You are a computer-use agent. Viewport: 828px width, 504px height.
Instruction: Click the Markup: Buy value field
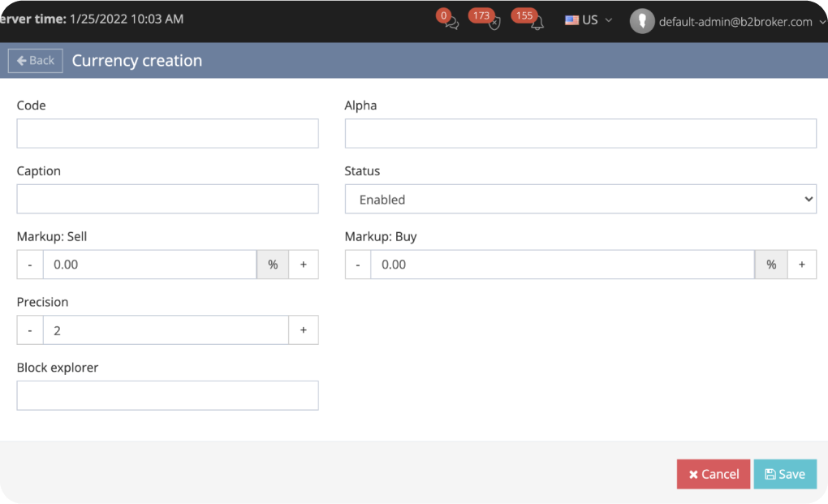point(563,265)
